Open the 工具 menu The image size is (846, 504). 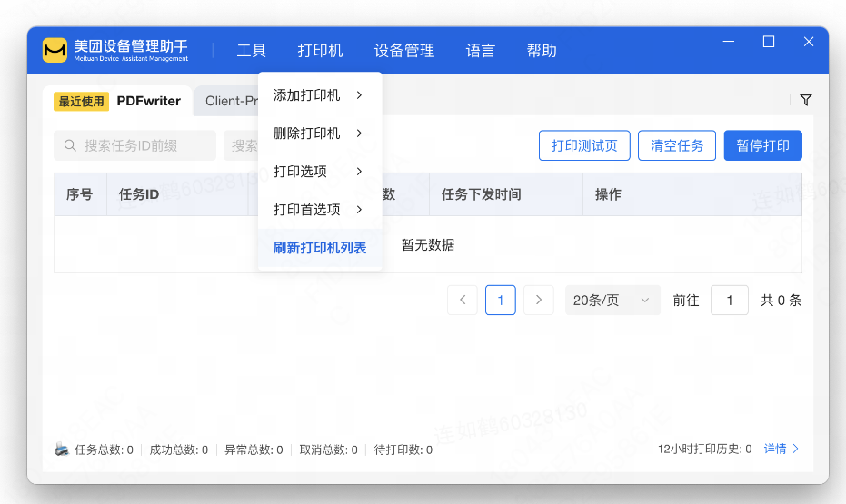(x=252, y=51)
